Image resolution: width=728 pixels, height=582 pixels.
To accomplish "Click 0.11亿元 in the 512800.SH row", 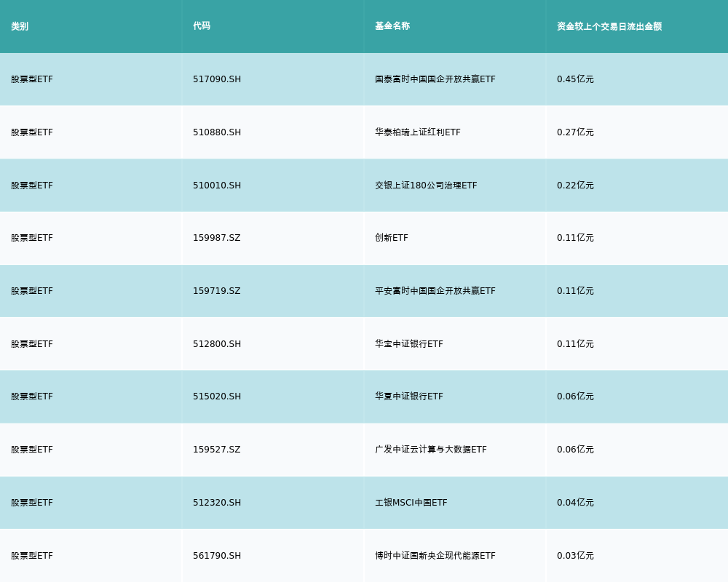I will 575,344.
